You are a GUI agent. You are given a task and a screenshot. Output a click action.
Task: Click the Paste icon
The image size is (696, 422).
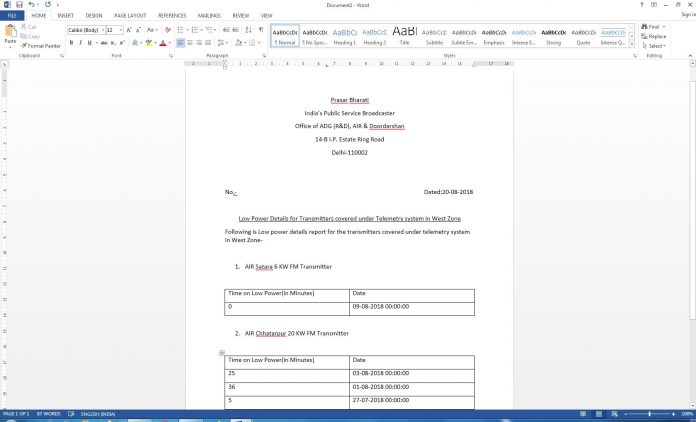10,33
